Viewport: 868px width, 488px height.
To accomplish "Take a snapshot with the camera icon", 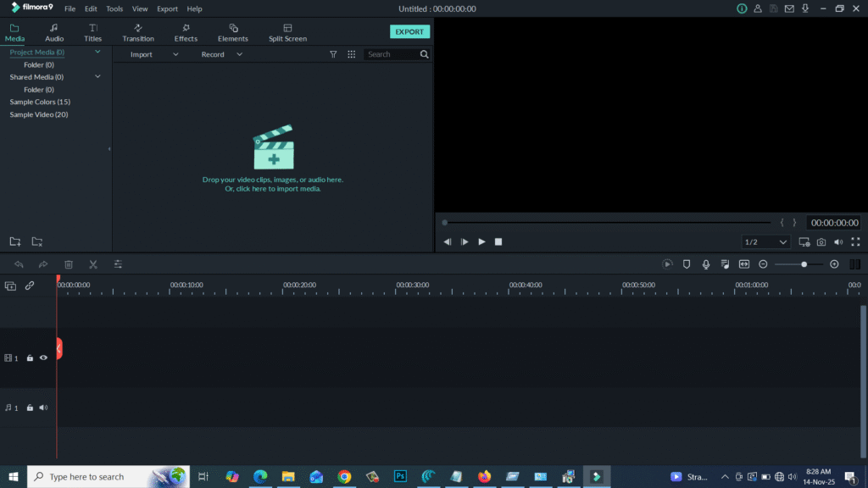I will (x=821, y=241).
